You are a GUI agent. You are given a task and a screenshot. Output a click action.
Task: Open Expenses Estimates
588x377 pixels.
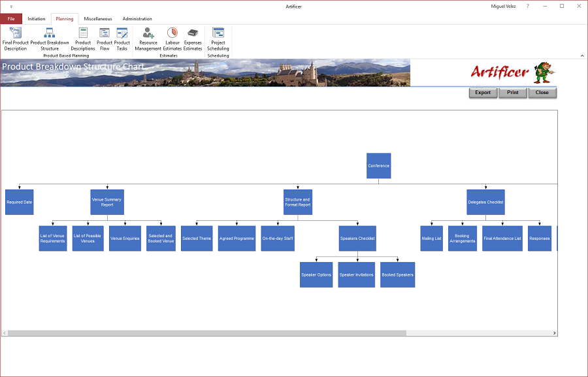[193, 39]
